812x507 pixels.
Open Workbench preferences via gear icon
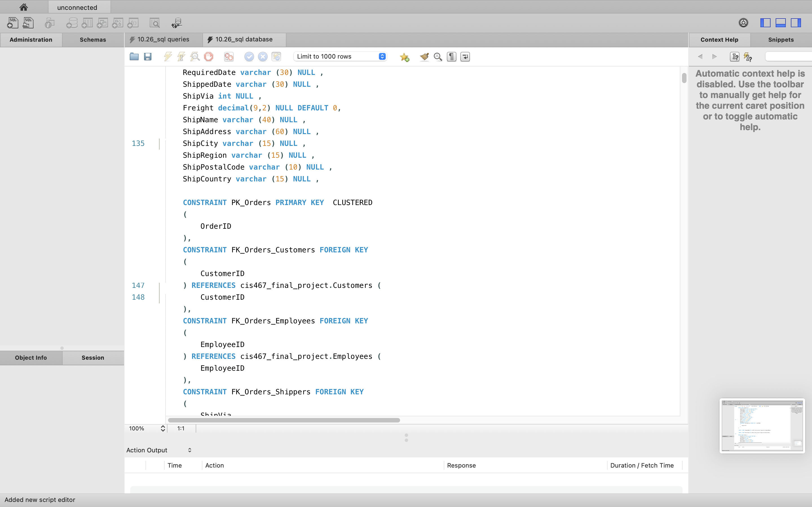(743, 23)
